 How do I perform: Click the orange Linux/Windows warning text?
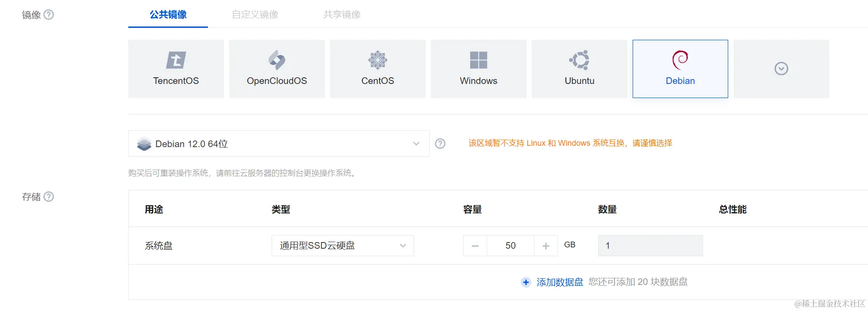tap(570, 143)
